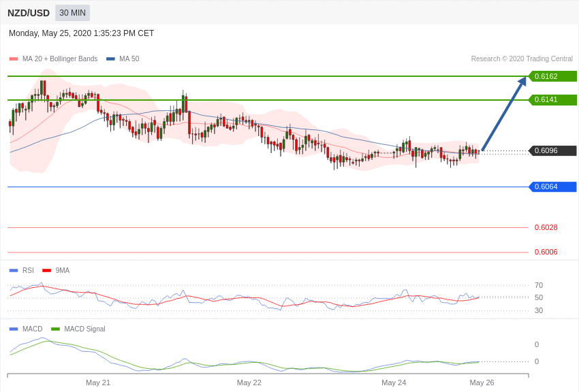Click the May 26 date axis label

tap(482, 382)
